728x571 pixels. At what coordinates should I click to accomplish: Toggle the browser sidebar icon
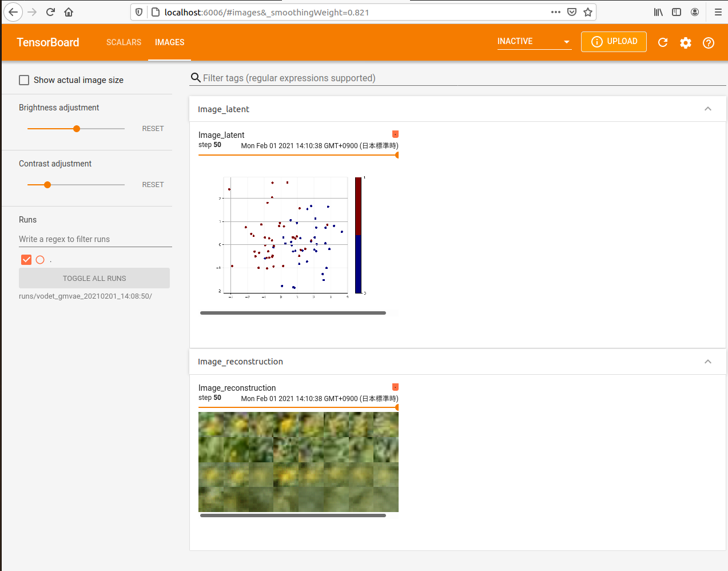click(677, 12)
